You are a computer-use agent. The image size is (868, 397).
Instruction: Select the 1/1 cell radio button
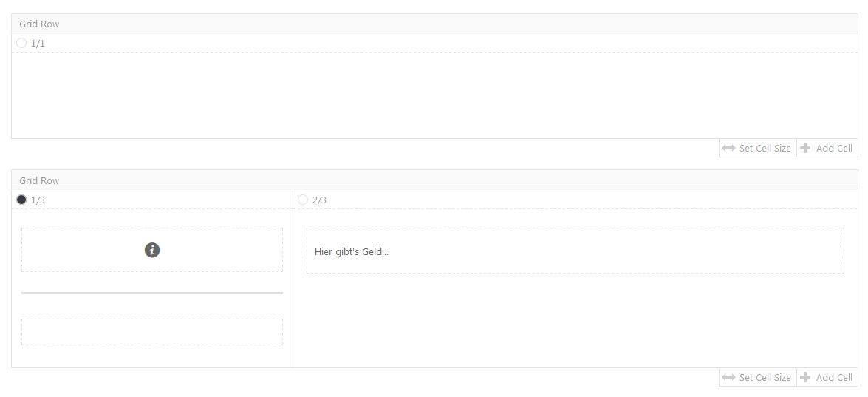(21, 43)
